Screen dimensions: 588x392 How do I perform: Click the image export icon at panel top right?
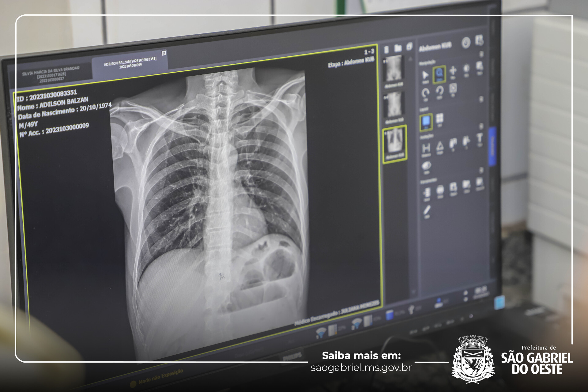click(479, 40)
